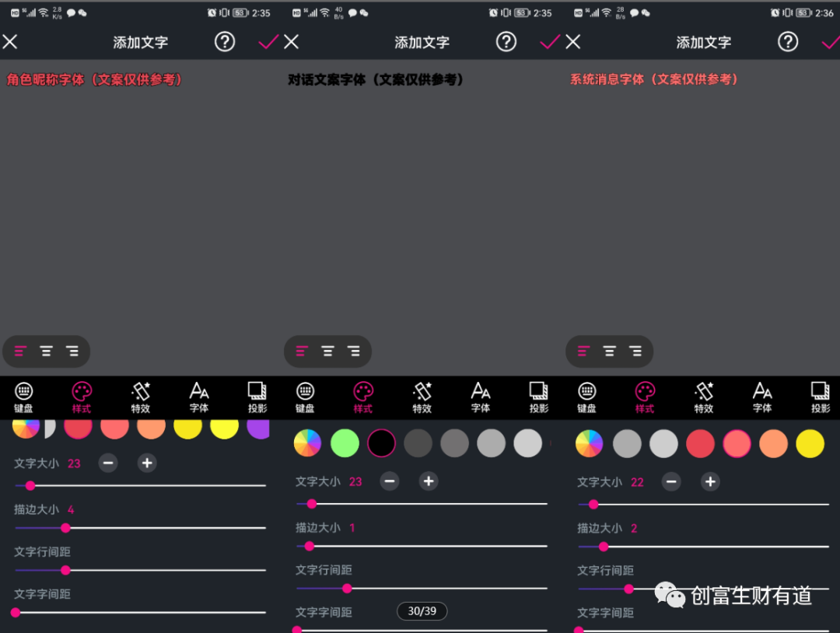Open help on the left screen
This screenshot has width=840, height=633.
[x=225, y=42]
